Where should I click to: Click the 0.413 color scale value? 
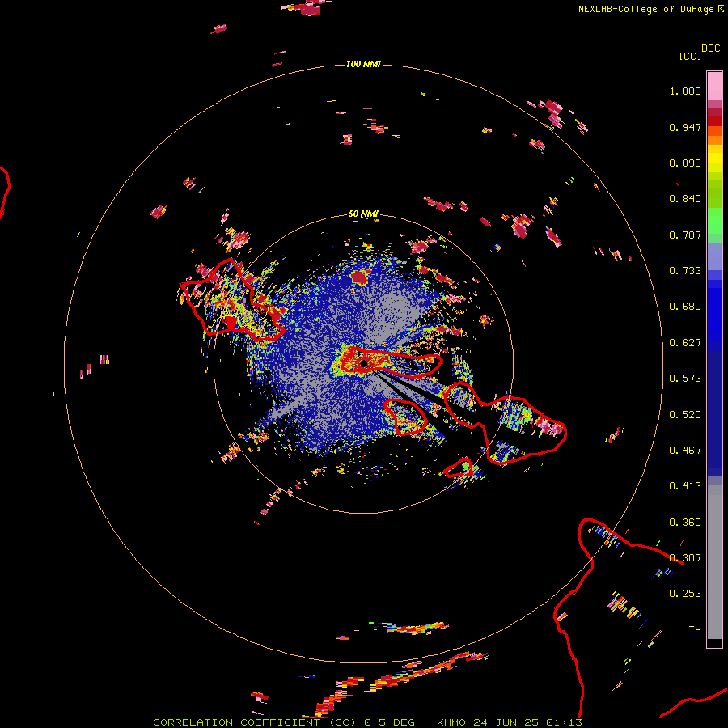point(685,486)
